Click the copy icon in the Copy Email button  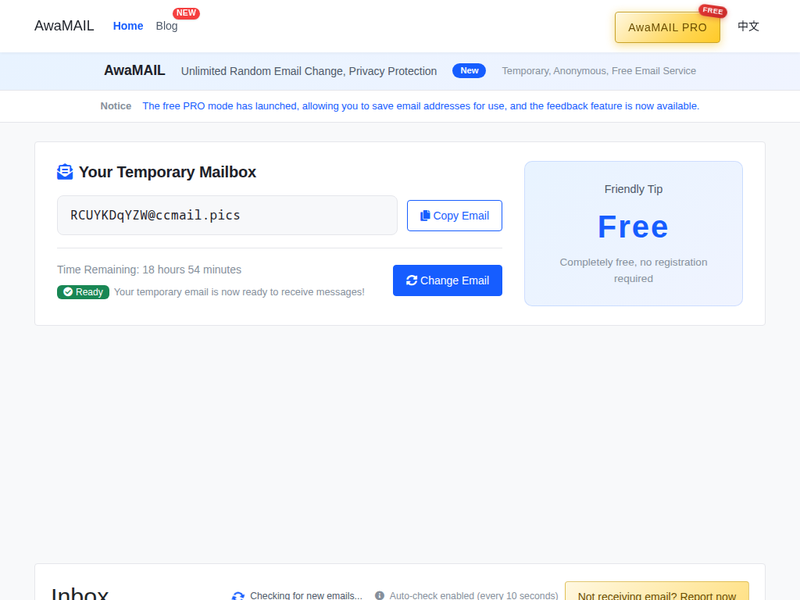[x=424, y=216]
